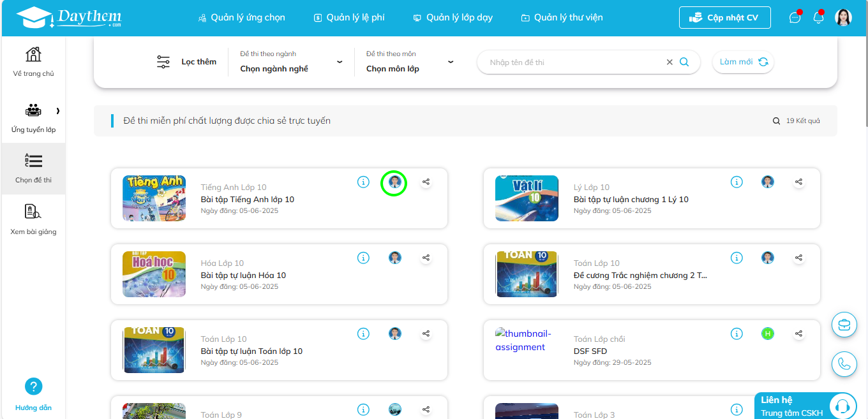Clear the search box with the X icon

tap(670, 62)
